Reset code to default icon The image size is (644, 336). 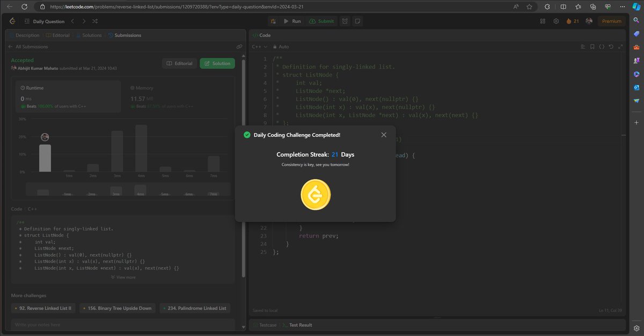click(x=611, y=47)
